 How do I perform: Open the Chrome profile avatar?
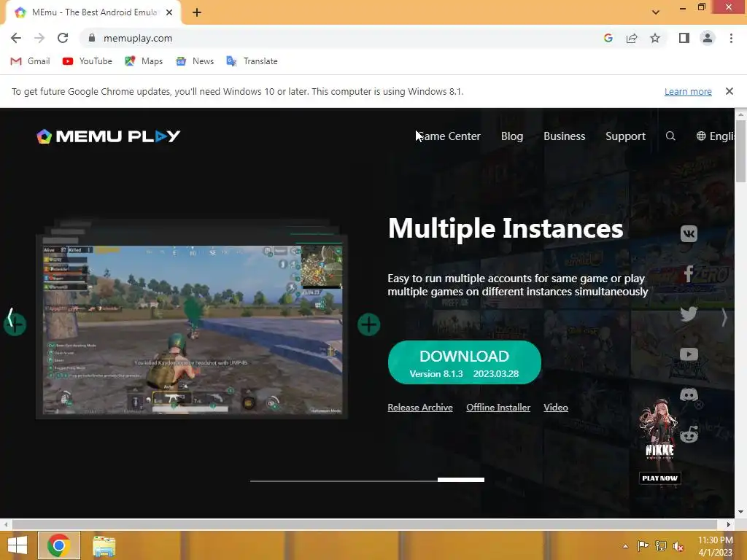coord(708,38)
